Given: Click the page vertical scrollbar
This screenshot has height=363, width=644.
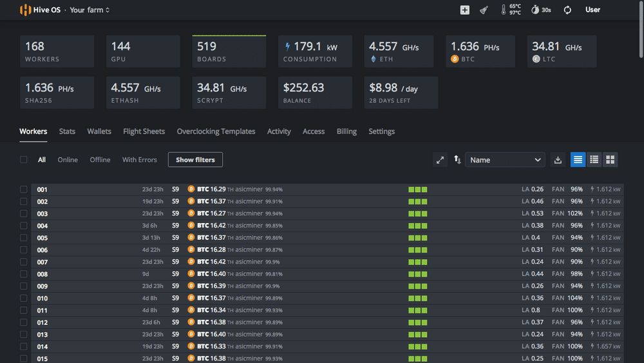Looking at the screenshot, I should pyautogui.click(x=641, y=29).
